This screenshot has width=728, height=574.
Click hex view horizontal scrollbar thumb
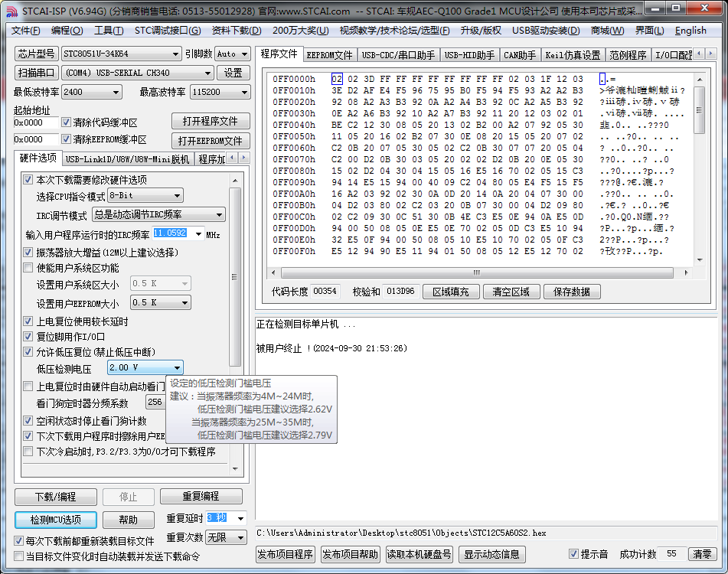[x=477, y=273]
